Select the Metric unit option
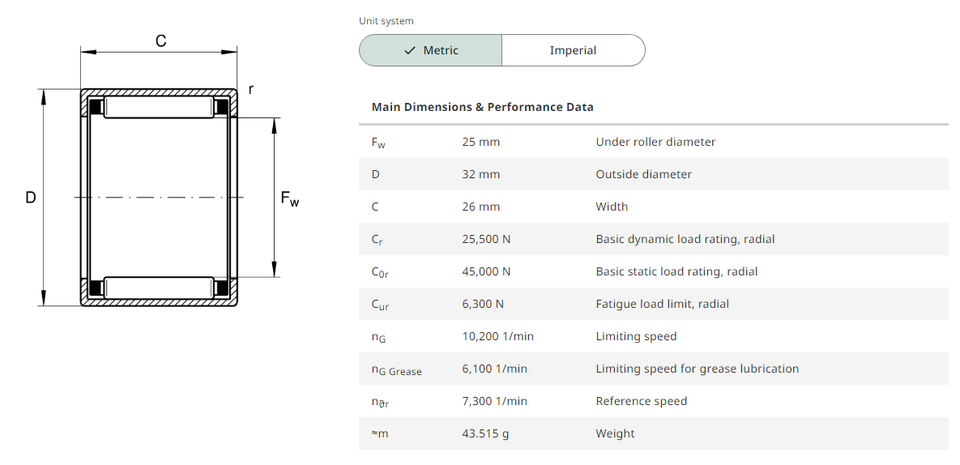The width and height of the screenshot is (960, 465). point(431,50)
